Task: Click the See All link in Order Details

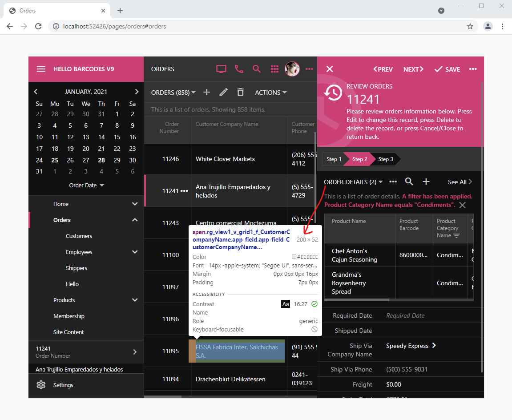Action: 458,182
